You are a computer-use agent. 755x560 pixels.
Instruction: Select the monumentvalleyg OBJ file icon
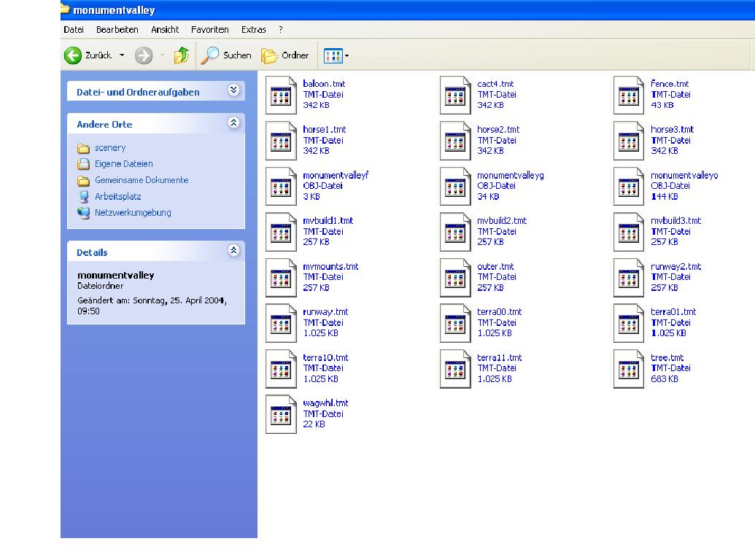point(455,187)
